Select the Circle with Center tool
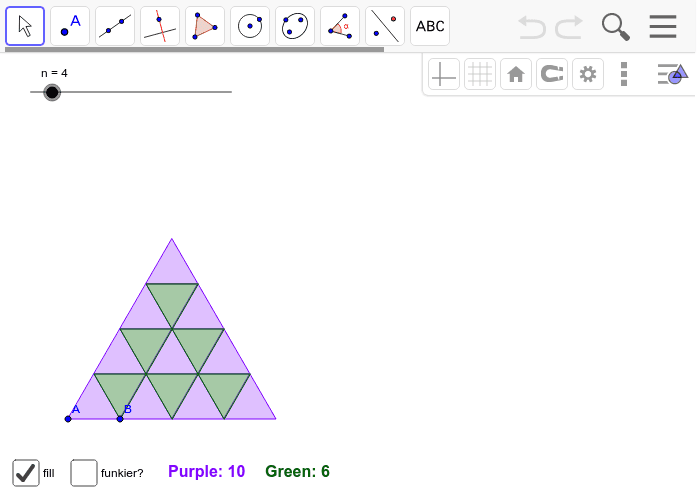Screen dimensions: 697x500 click(x=250, y=26)
